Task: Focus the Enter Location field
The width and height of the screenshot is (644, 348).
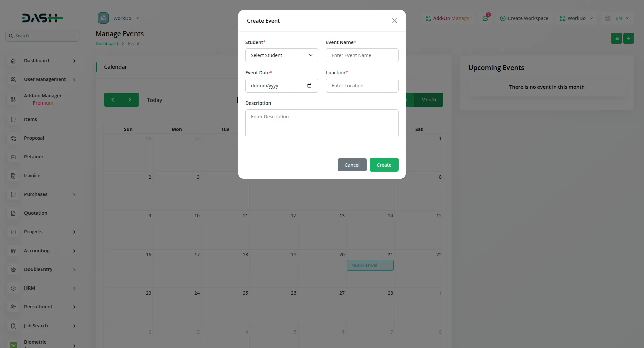Action: point(362,86)
